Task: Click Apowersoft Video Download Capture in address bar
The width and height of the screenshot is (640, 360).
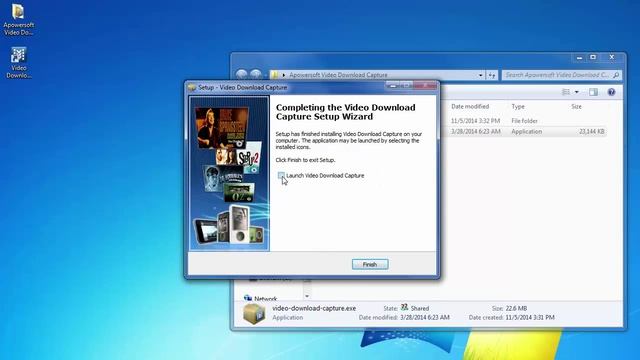Action: tap(338, 75)
